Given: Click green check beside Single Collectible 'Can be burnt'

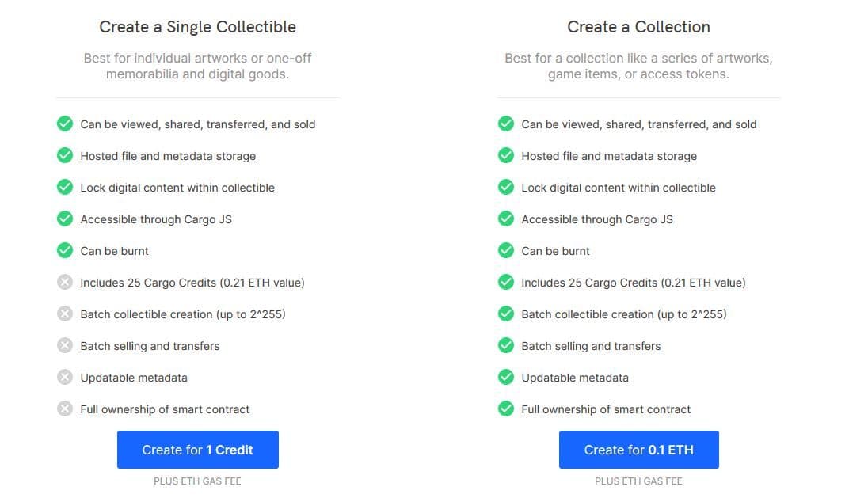Looking at the screenshot, I should (x=65, y=251).
